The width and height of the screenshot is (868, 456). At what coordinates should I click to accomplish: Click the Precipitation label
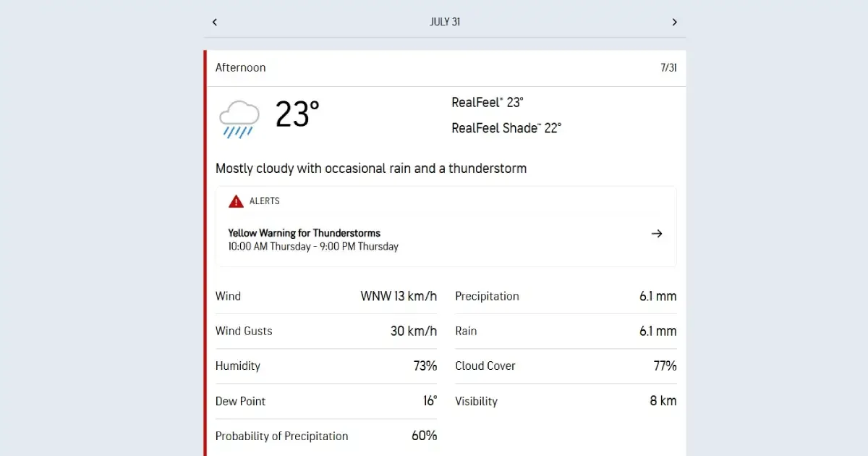tap(488, 296)
